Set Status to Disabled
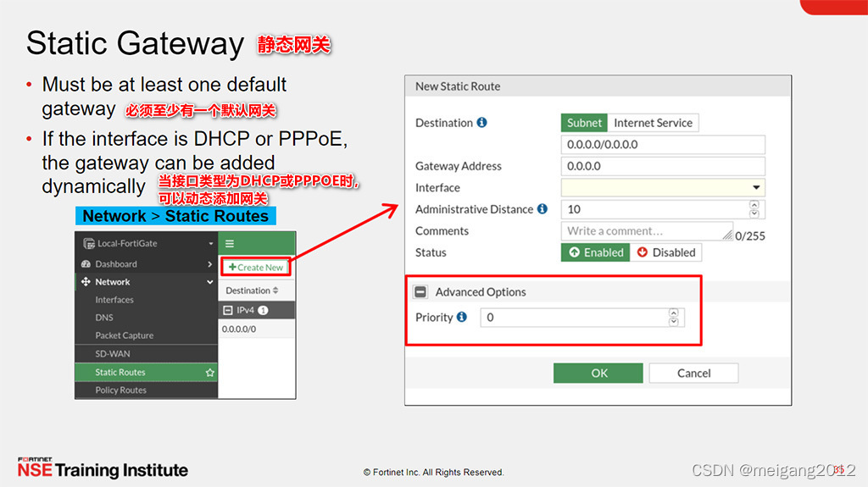This screenshot has width=868, height=487. (666, 252)
